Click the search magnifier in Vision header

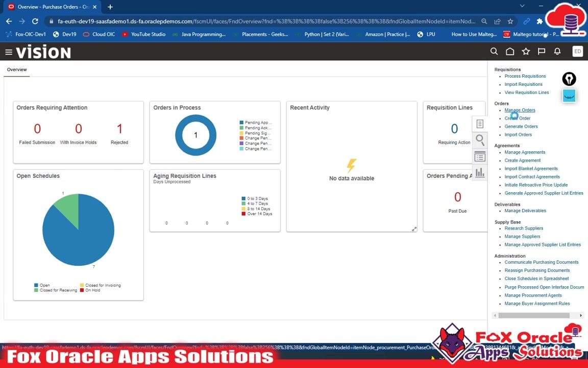494,52
